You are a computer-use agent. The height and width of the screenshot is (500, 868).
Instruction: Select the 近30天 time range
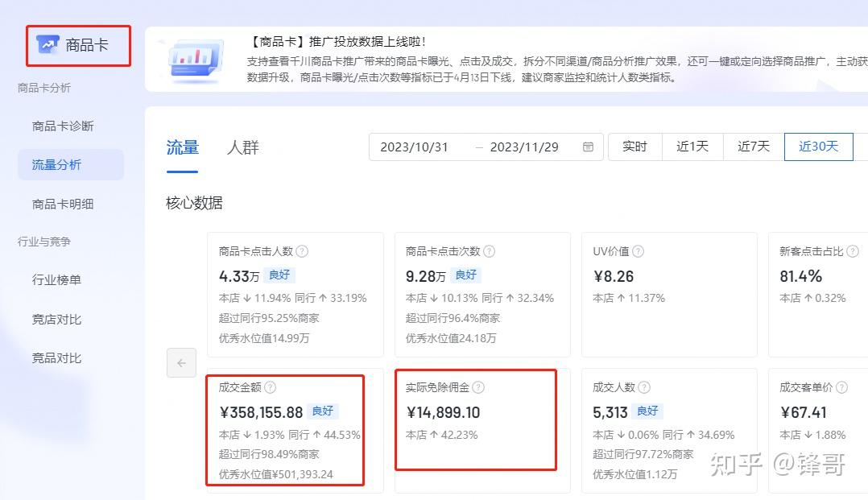[x=819, y=147]
